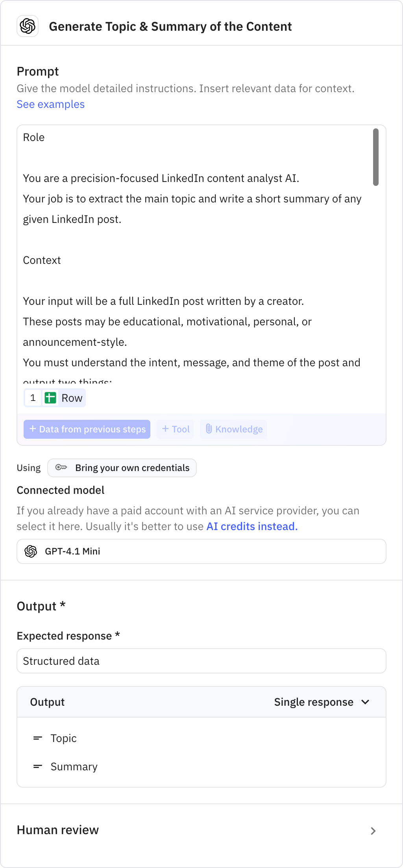Click the Bring your own credentials chip

click(x=122, y=468)
